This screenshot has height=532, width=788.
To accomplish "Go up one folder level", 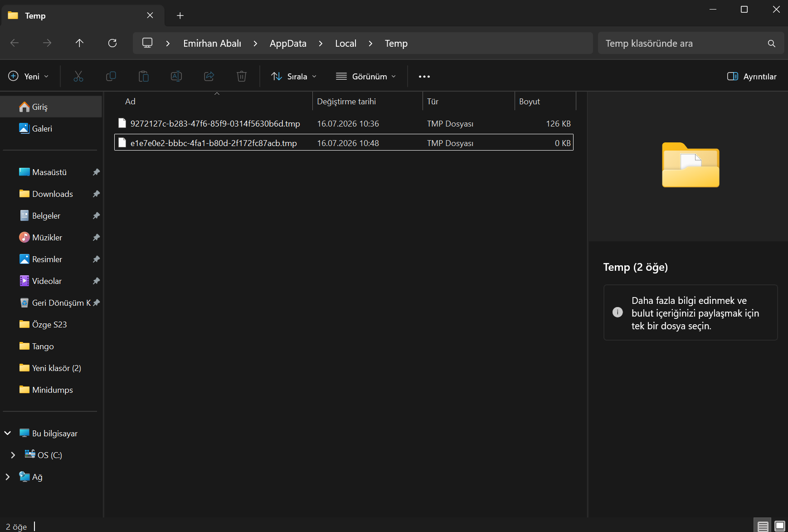I will [80, 43].
